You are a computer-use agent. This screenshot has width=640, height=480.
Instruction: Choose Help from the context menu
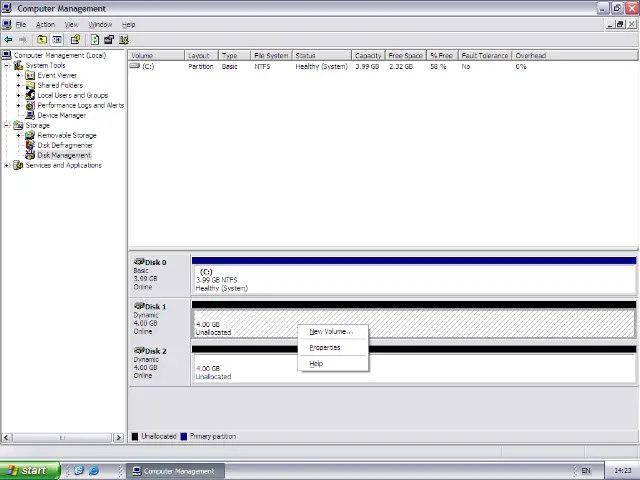pos(333,364)
